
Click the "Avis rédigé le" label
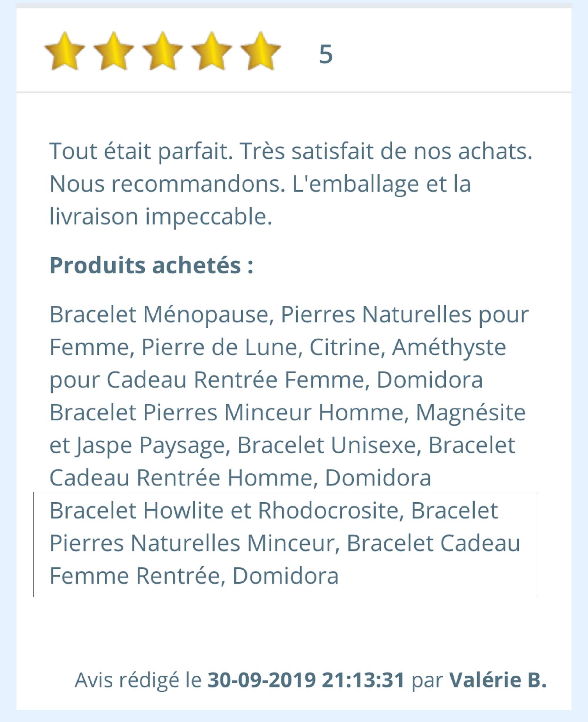(138, 680)
